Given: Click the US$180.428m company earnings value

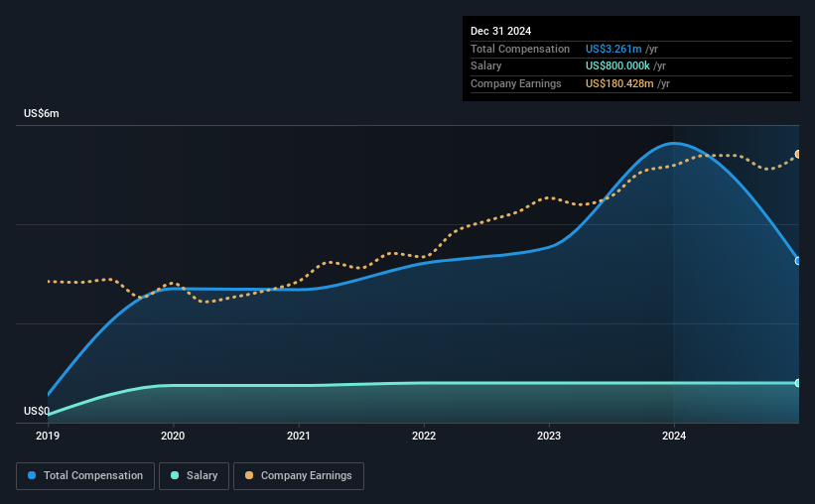Looking at the screenshot, I should [619, 83].
